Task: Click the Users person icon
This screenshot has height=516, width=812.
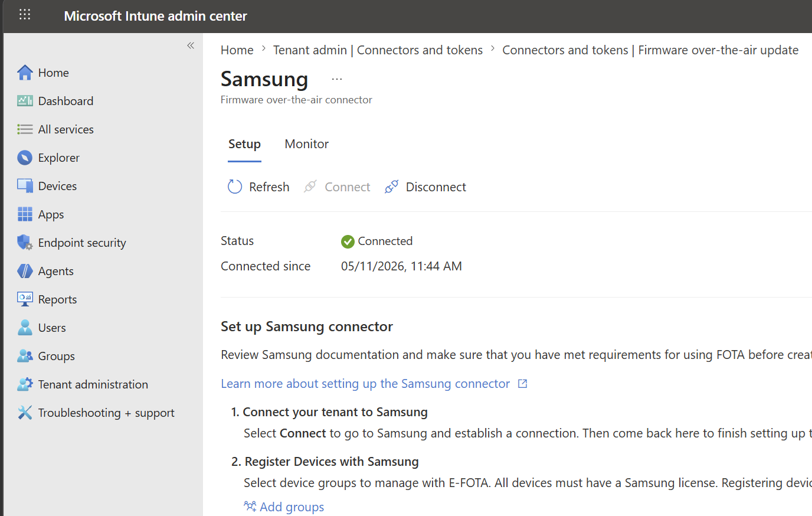Action: [x=25, y=328]
